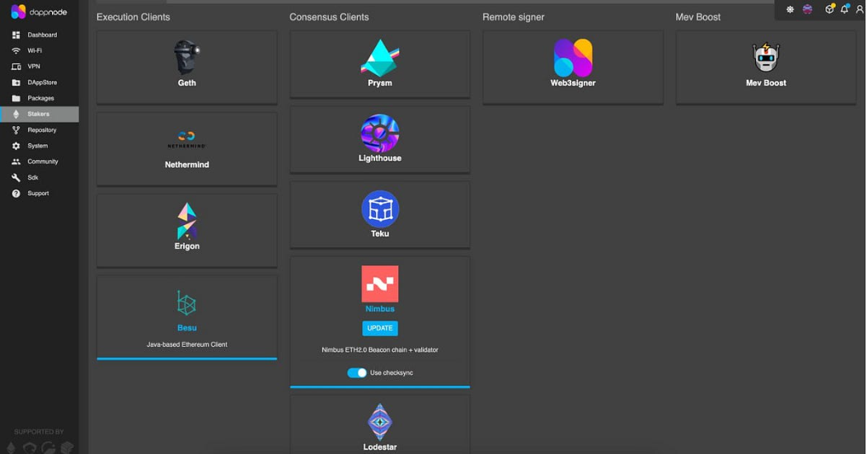Choose the Prysm consensus client logo
This screenshot has width=868, height=454.
pos(379,58)
